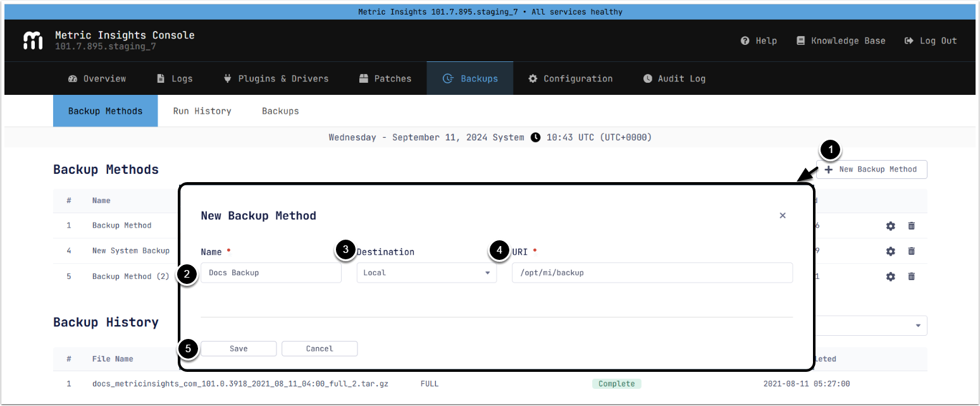Open the Knowledge Base link
The height and width of the screenshot is (406, 980).
pos(841,40)
